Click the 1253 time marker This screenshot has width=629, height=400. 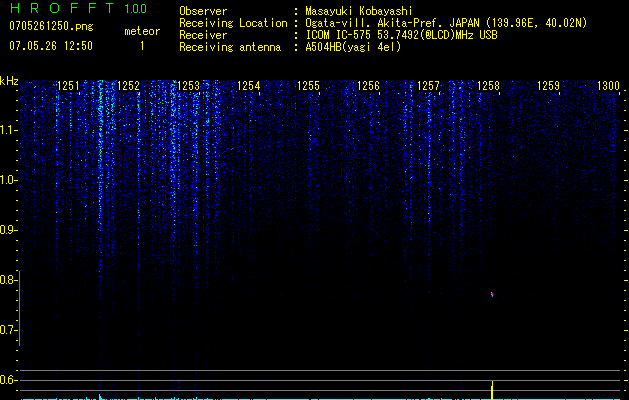tap(188, 86)
